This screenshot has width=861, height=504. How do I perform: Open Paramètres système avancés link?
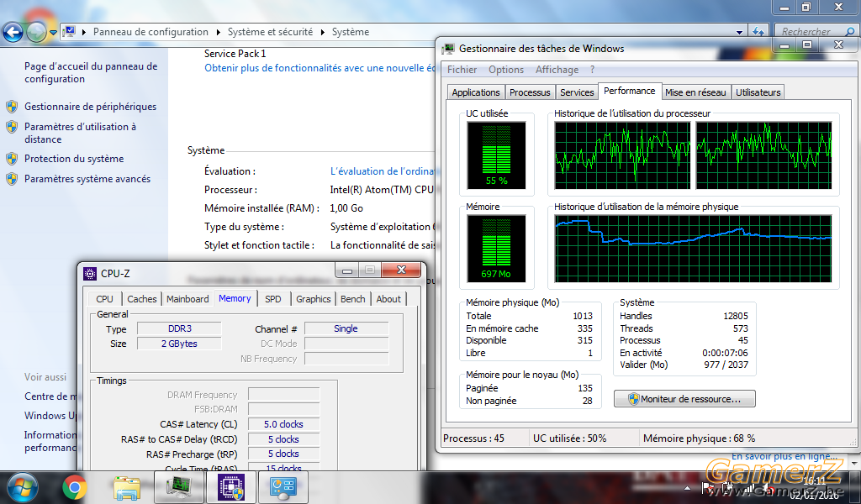tap(87, 179)
